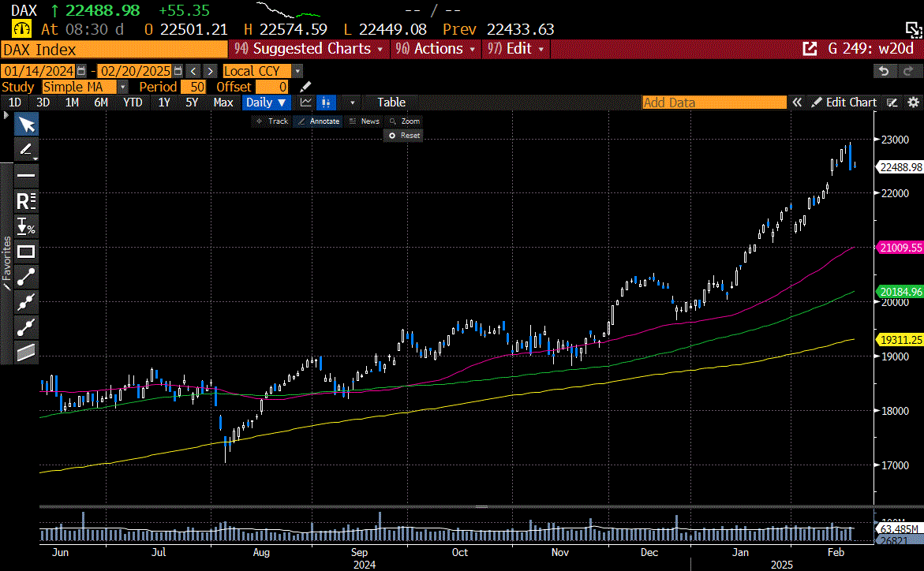Click the Offset value field

click(x=272, y=87)
